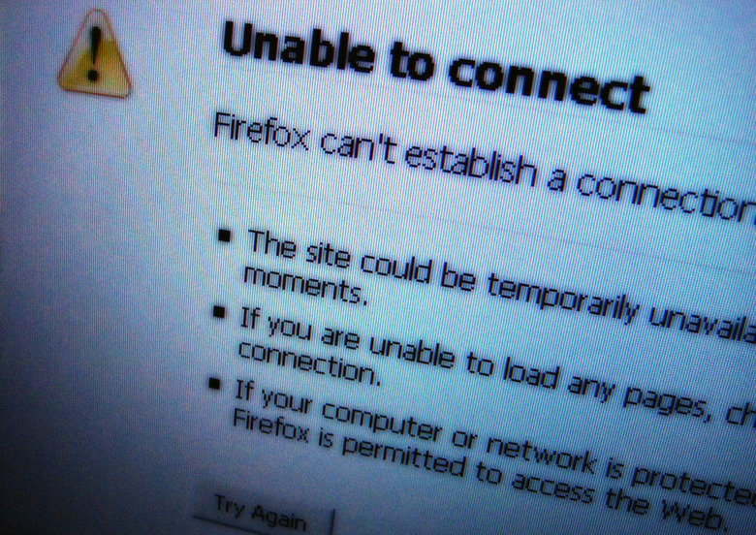Click the yellow warning triangle icon

coord(95,55)
